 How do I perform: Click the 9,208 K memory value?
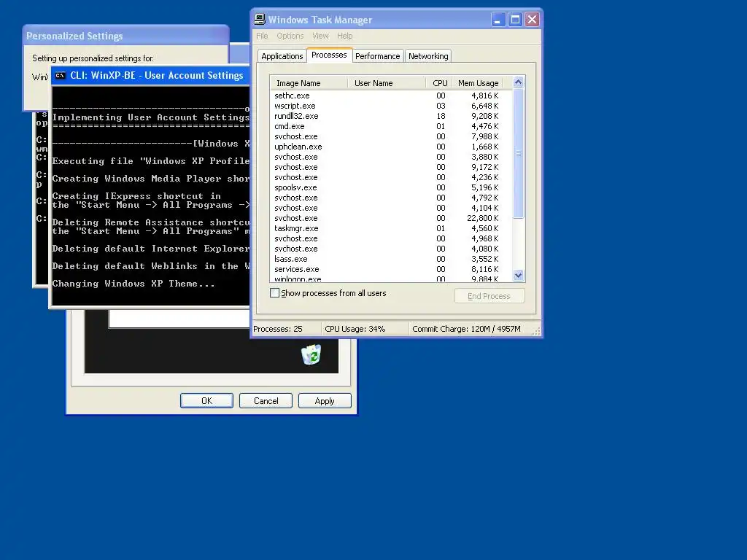[485, 116]
